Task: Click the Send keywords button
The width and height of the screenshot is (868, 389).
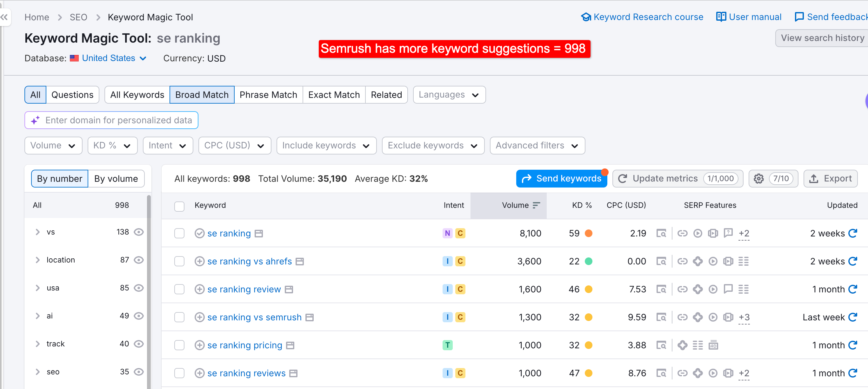Action: click(561, 179)
